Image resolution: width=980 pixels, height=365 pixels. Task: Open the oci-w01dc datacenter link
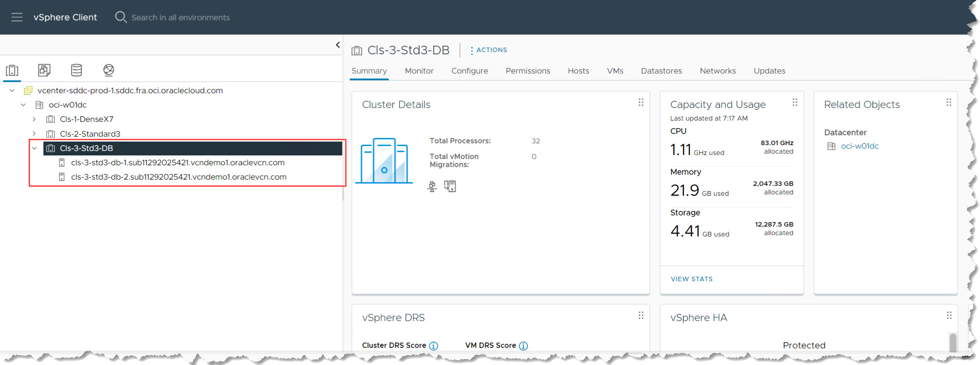click(860, 146)
